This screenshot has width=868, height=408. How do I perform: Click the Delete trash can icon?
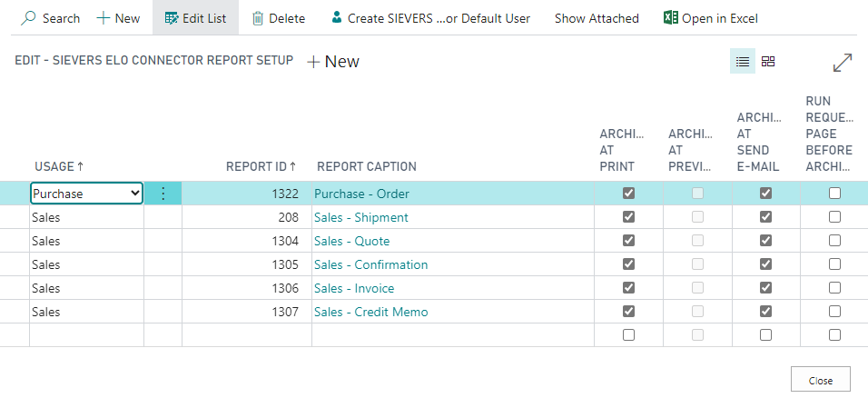(258, 18)
